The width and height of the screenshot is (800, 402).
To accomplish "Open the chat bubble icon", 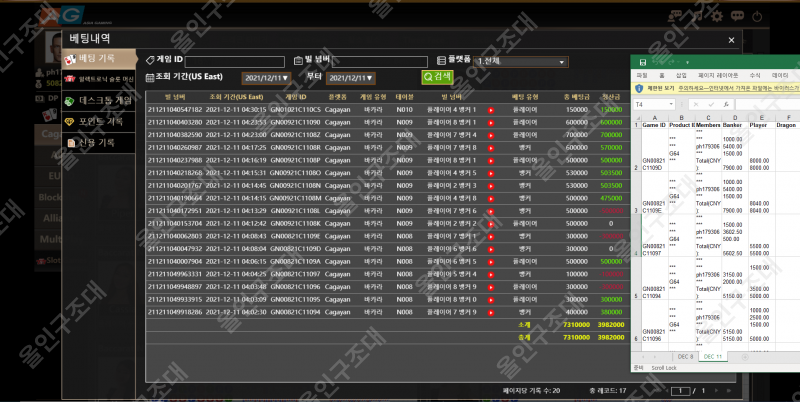I will [737, 16].
